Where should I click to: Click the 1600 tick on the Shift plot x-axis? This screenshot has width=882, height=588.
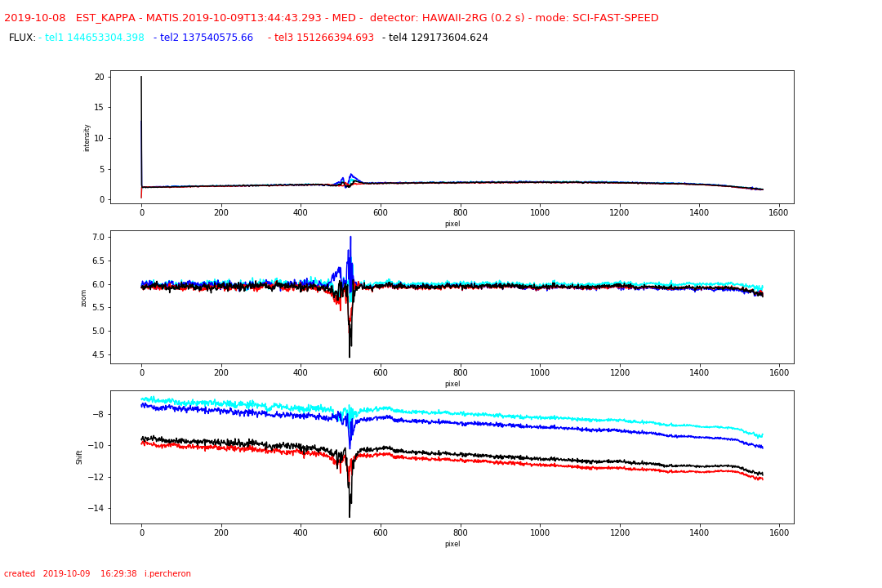click(779, 532)
